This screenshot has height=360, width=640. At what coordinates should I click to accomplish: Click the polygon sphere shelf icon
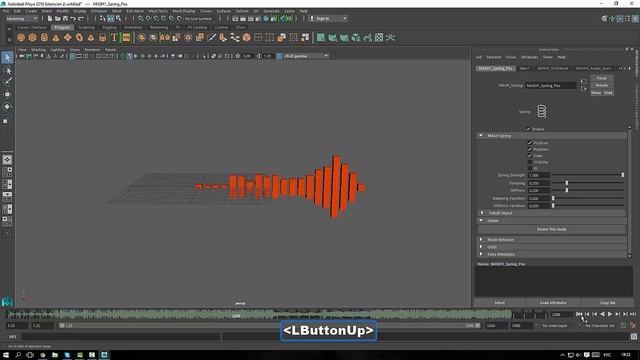(21, 38)
